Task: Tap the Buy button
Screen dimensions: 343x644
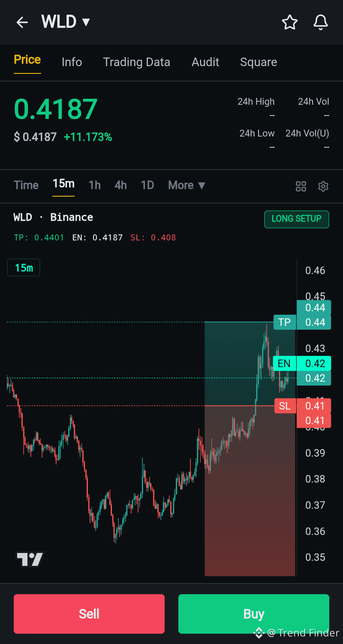Action: click(x=254, y=614)
